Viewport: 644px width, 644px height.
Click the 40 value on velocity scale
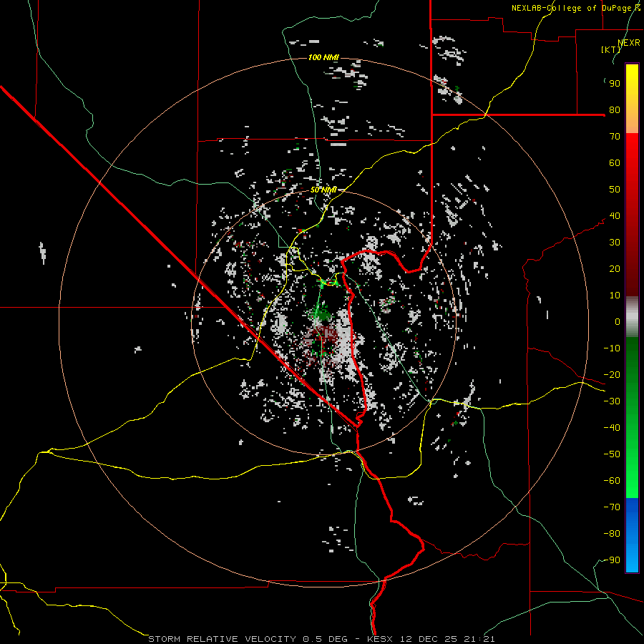[x=615, y=216]
